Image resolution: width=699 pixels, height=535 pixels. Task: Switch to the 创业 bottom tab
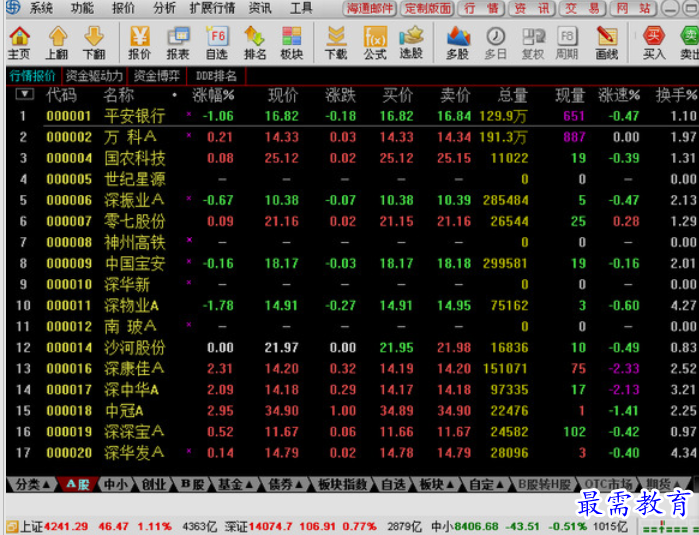pos(153,484)
